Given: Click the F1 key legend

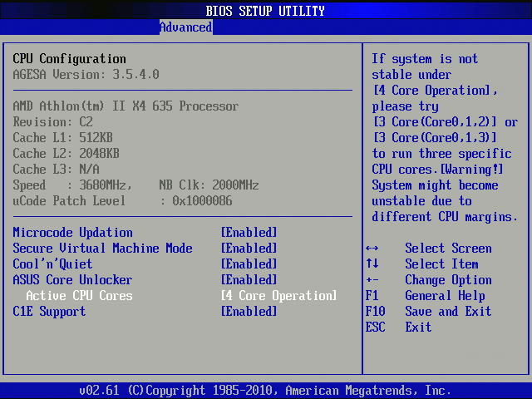Looking at the screenshot, I should pos(372,296).
